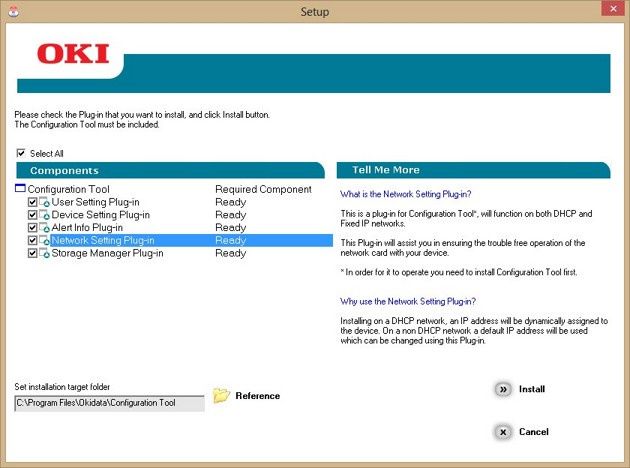
Task: Select the Device Setting Plug-in row
Action: click(x=180, y=215)
